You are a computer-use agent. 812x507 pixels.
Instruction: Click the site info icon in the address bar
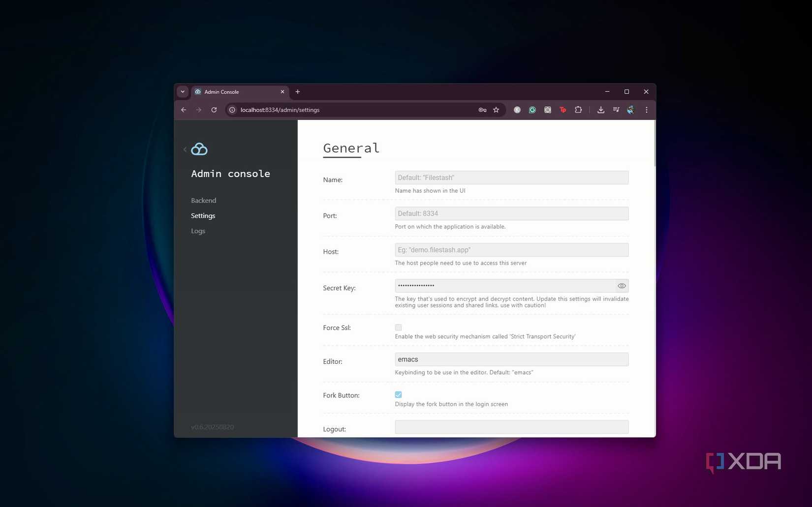[232, 110]
